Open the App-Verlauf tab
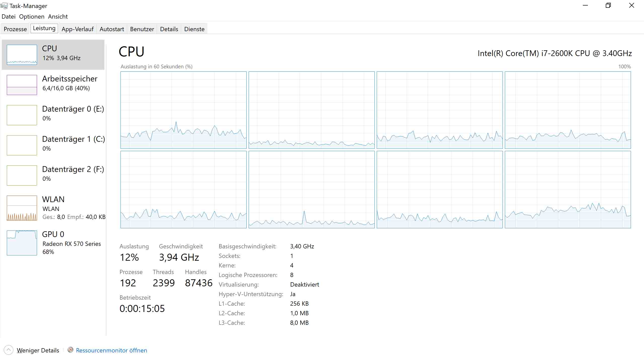Screen dimensions: 644x362 (x=78, y=29)
